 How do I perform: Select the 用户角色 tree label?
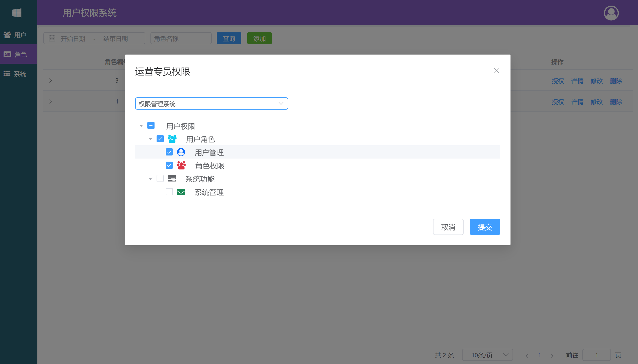(200, 139)
